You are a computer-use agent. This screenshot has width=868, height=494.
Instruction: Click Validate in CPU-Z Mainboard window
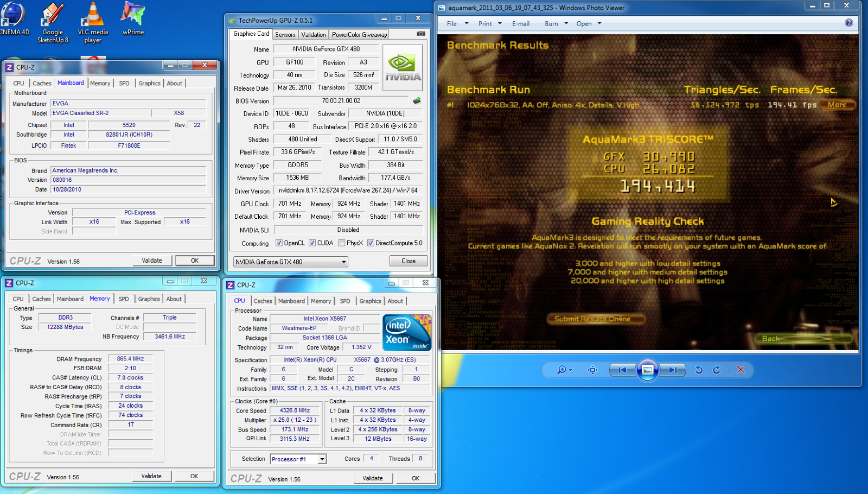(152, 261)
